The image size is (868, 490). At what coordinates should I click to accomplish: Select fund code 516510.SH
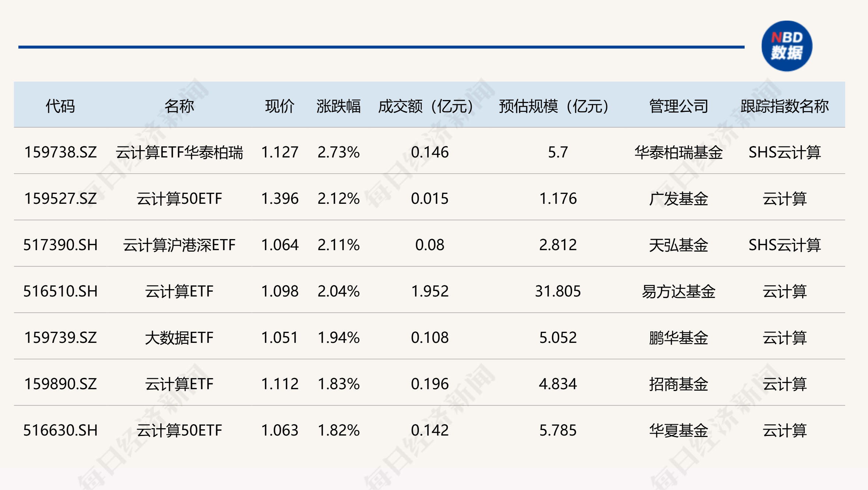[60, 291]
